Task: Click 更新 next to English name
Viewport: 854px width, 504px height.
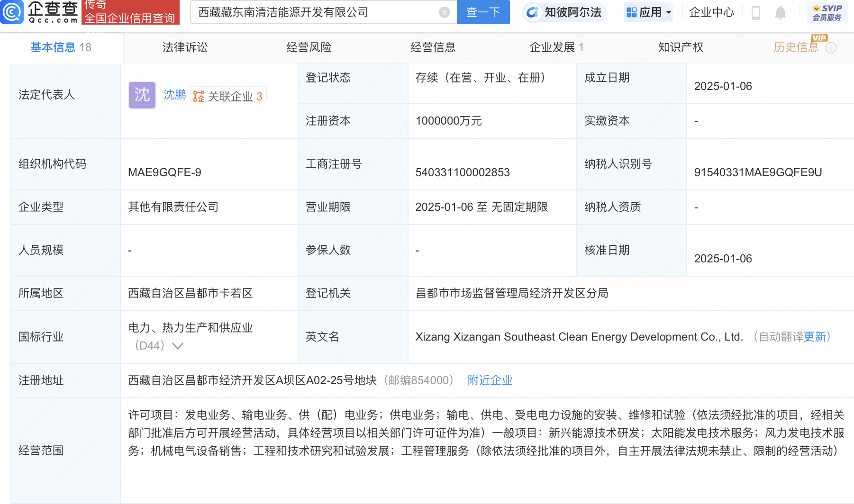Action: tap(815, 337)
